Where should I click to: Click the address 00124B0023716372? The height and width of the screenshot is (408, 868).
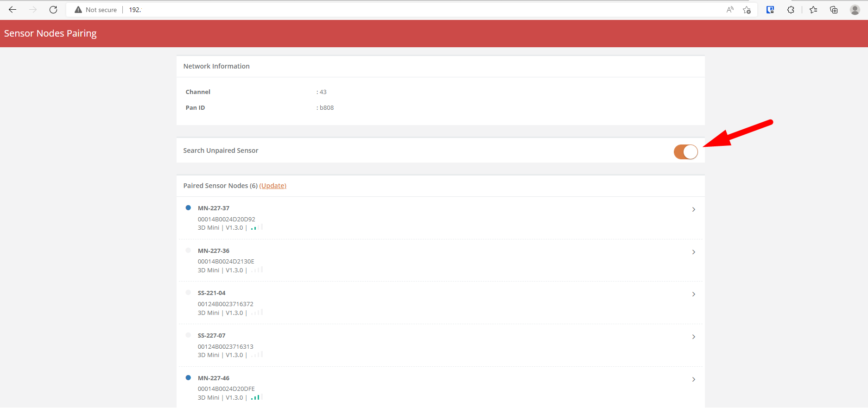click(226, 304)
